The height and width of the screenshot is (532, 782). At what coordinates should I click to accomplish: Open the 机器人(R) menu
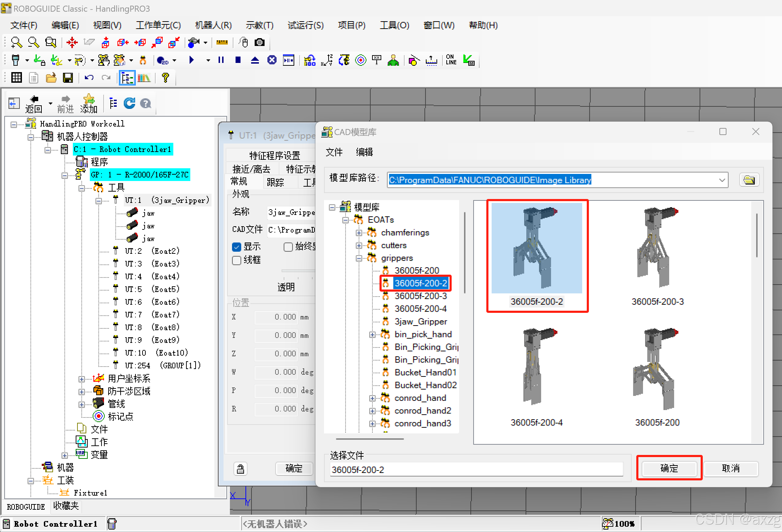(213, 25)
